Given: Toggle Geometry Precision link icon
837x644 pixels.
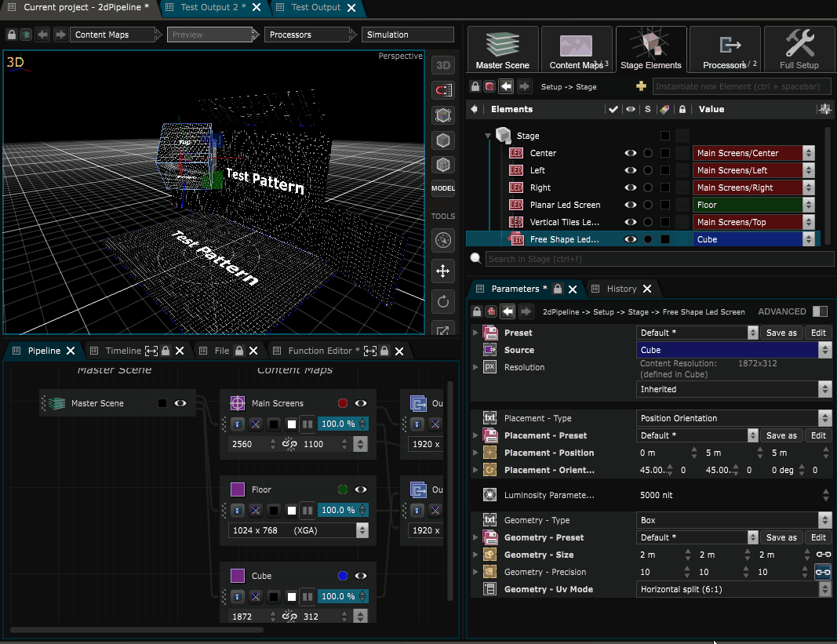Looking at the screenshot, I should (x=822, y=573).
